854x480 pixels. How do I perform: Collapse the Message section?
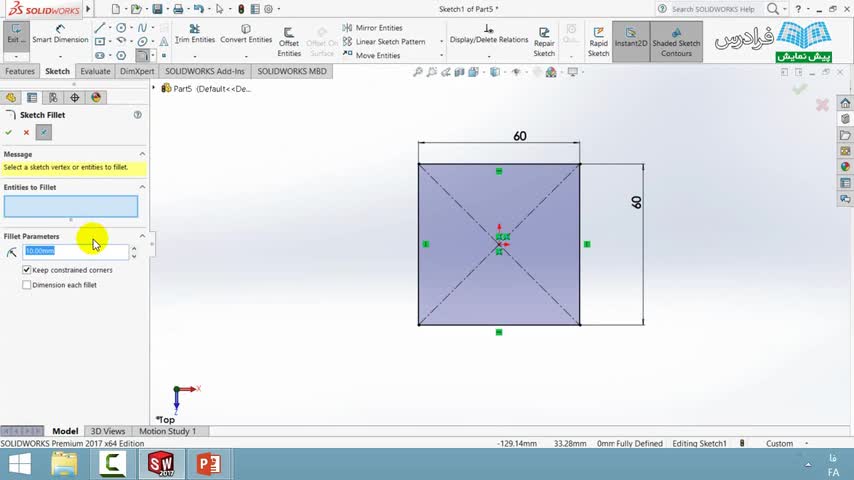point(142,154)
